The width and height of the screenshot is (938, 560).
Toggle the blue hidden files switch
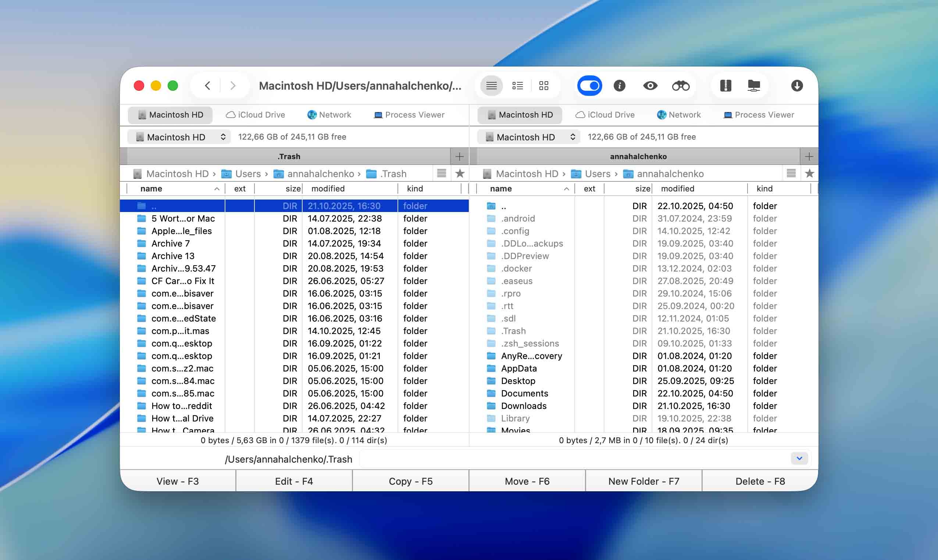(589, 86)
